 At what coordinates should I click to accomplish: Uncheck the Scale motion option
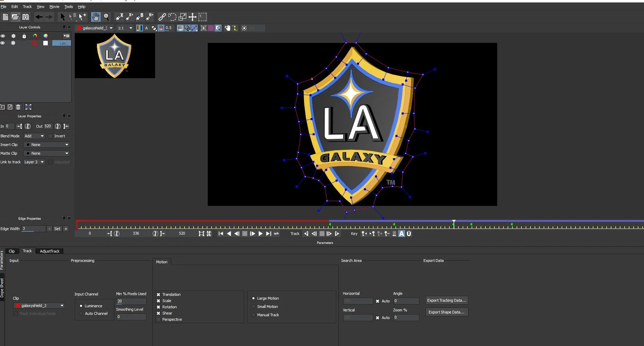(158, 301)
